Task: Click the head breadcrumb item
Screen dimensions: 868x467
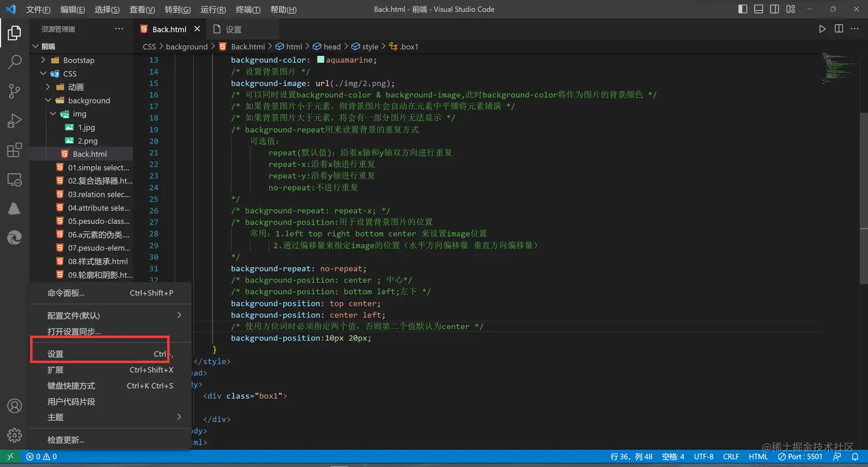Action: tap(327, 46)
